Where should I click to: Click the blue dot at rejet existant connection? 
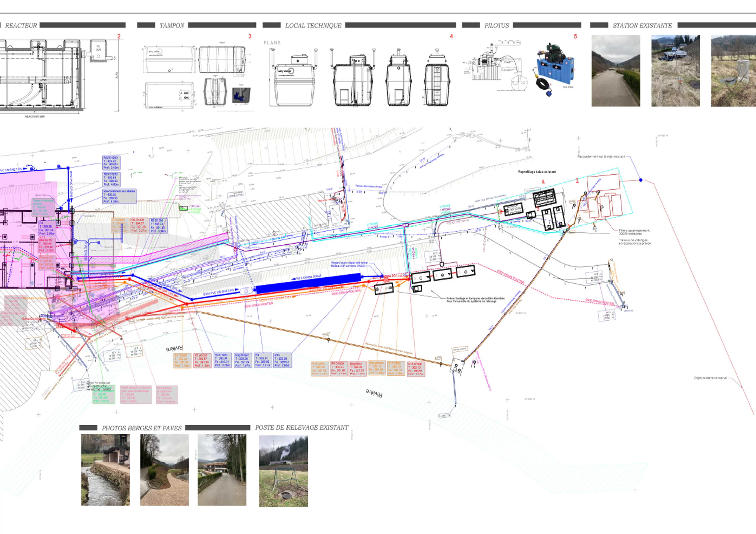(x=641, y=180)
